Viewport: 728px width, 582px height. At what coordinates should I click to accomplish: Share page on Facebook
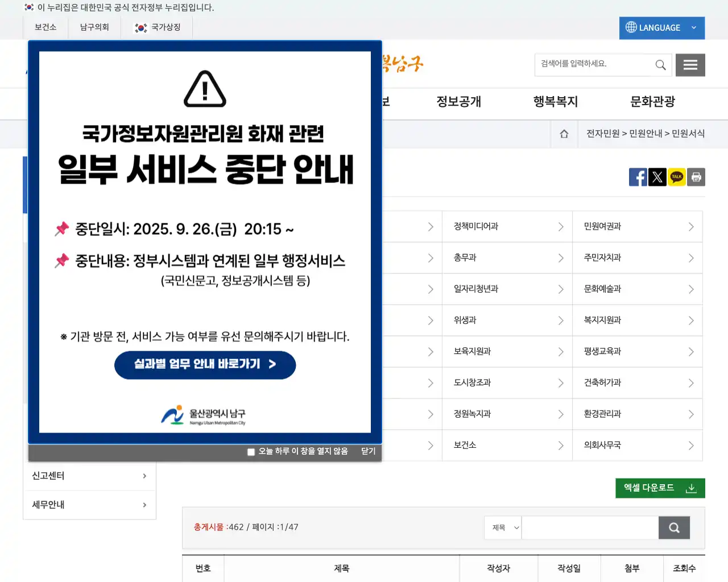[638, 177]
